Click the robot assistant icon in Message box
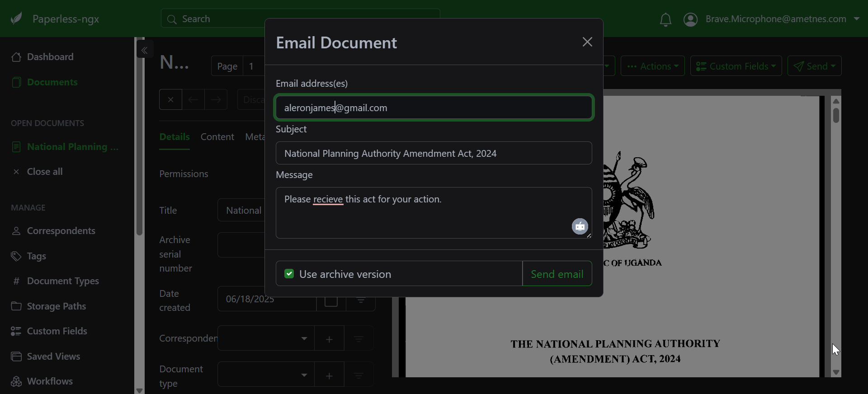Viewport: 868px width, 394px height. [x=580, y=226]
